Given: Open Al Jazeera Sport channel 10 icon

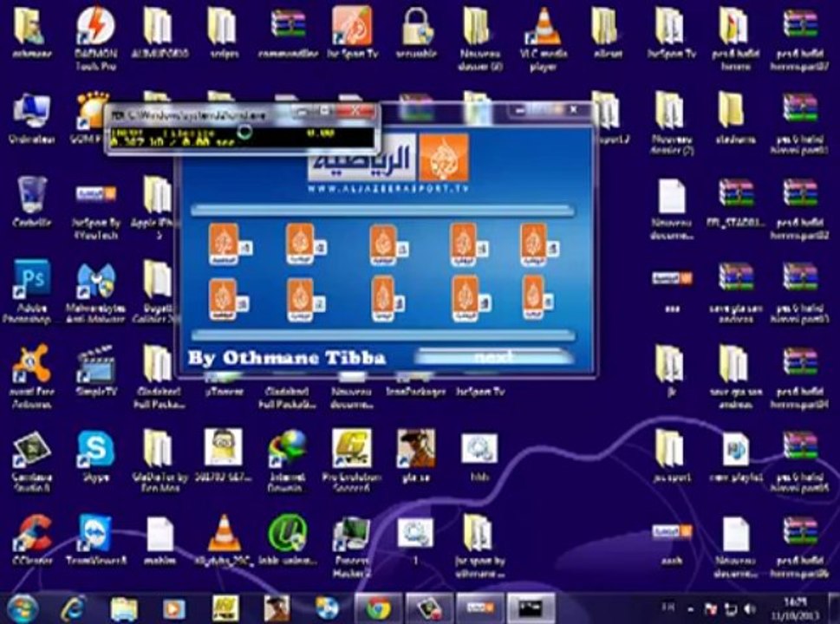Looking at the screenshot, I should [537, 298].
